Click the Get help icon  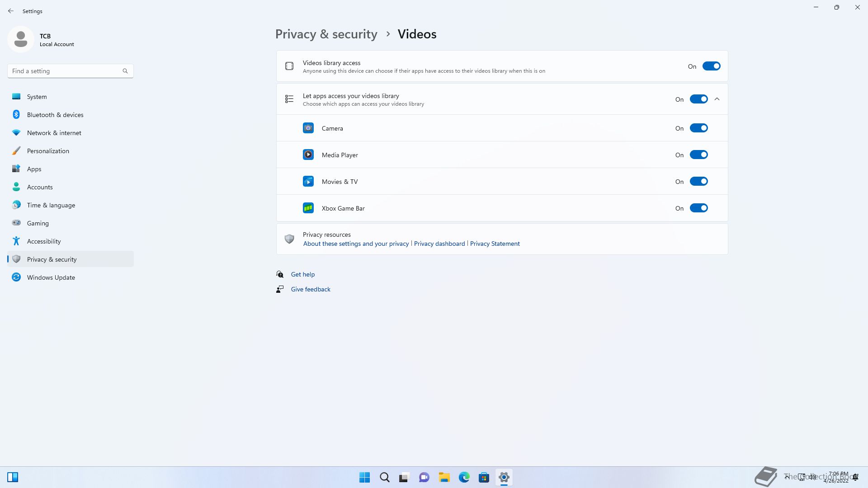280,274
